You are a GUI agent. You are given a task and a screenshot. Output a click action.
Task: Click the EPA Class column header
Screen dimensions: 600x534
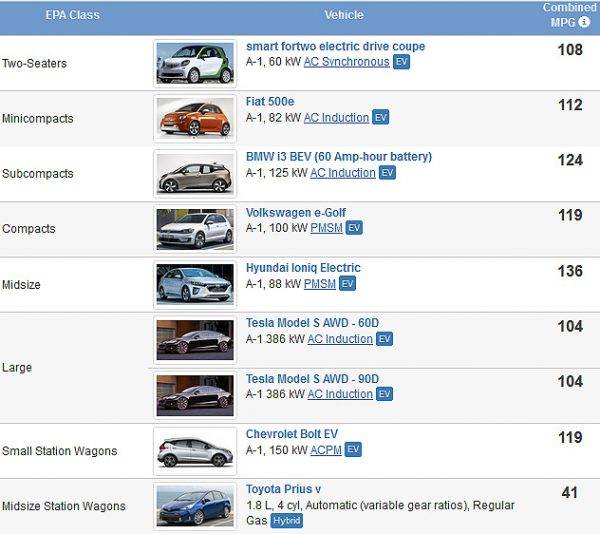(x=72, y=15)
